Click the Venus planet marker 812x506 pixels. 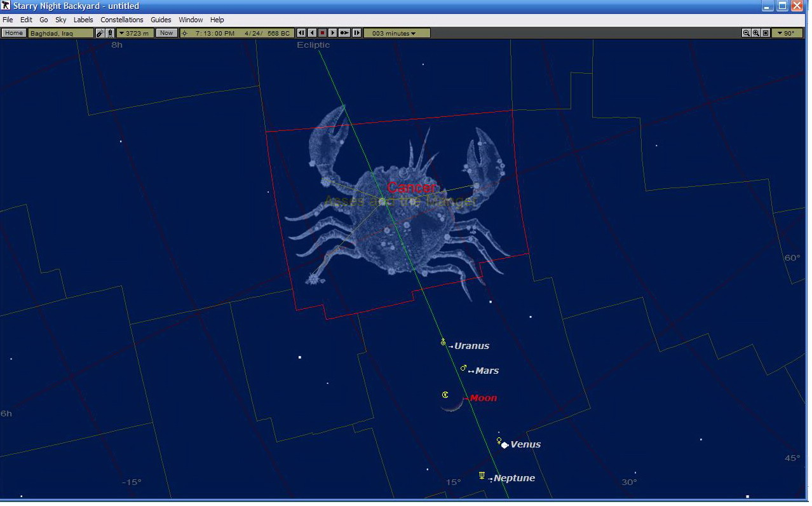click(x=504, y=445)
